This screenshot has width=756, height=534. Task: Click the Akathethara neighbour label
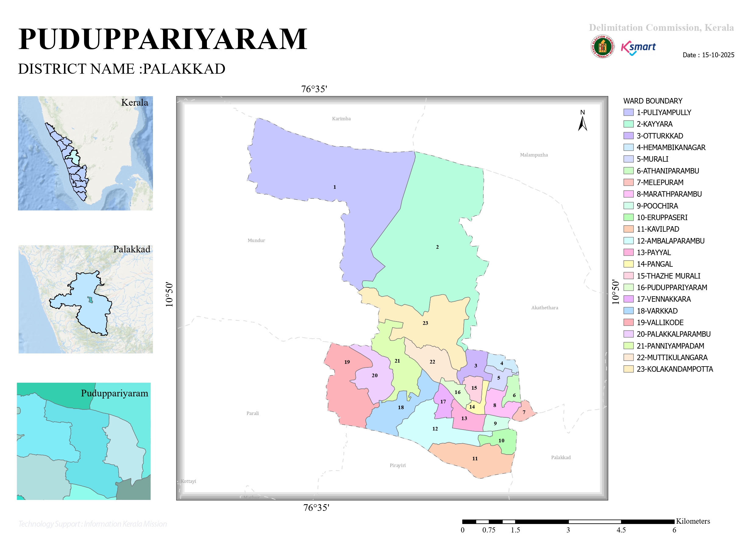pyautogui.click(x=545, y=307)
